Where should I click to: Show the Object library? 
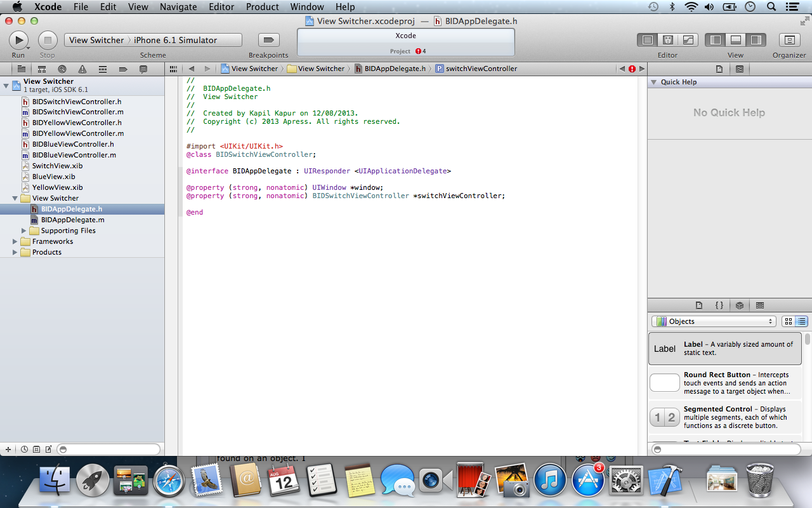[x=740, y=305]
